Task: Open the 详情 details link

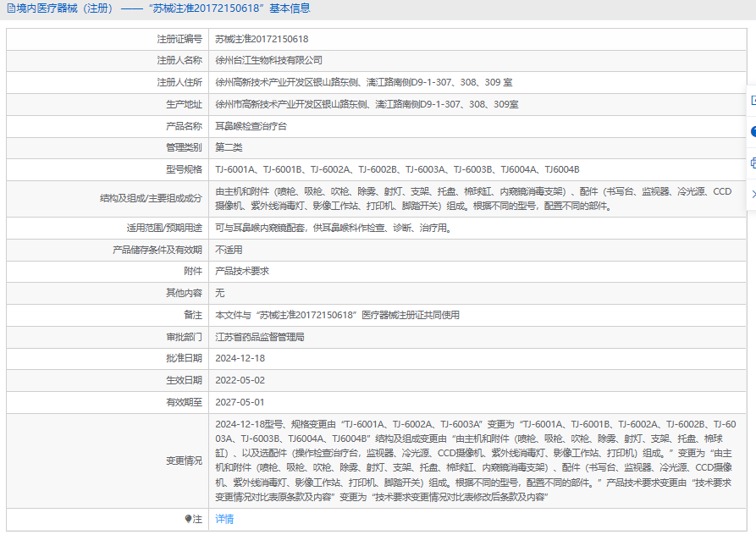Action: 224,519
